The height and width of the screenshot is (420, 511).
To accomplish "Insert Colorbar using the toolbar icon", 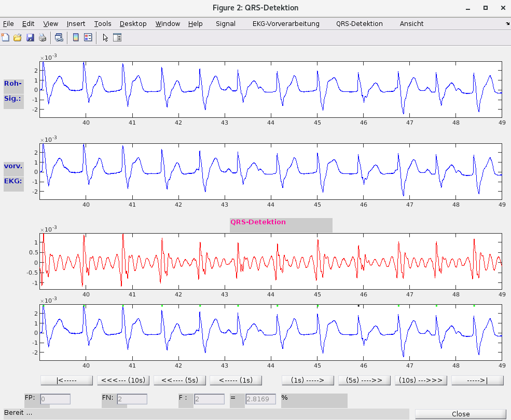I will 76,37.
